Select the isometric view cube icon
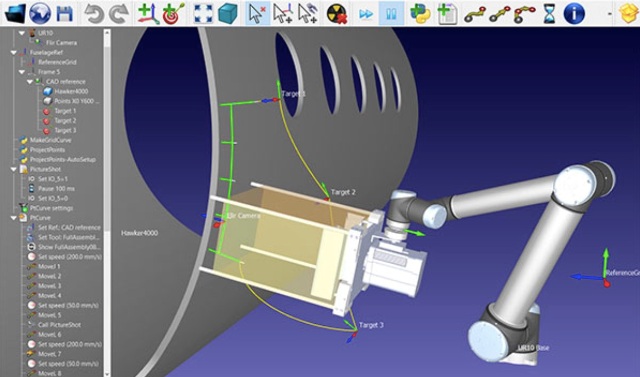 point(227,13)
